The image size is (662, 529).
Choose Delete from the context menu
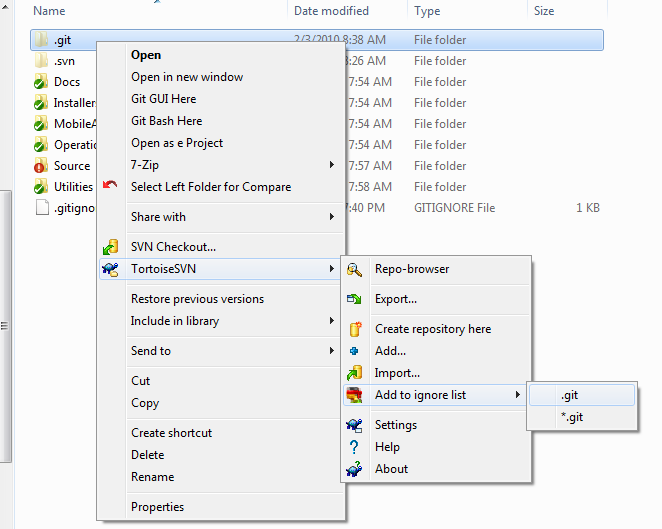221,455
